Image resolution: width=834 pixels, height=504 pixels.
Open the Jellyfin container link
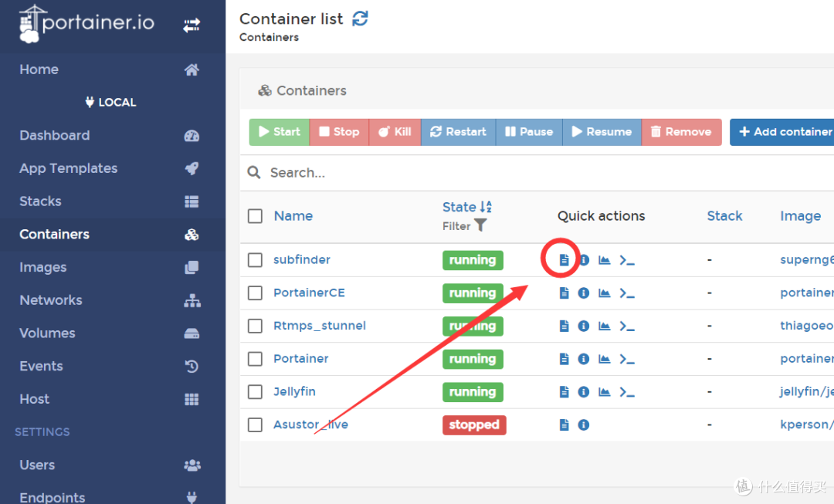[x=294, y=392]
